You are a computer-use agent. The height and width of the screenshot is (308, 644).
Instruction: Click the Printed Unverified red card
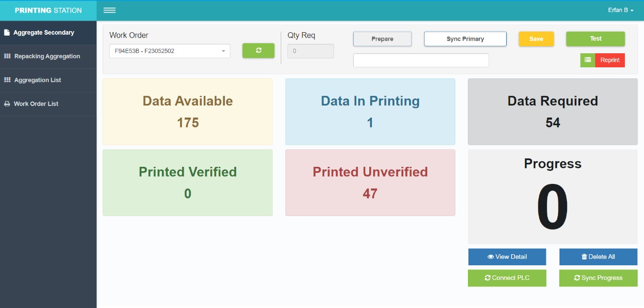pyautogui.click(x=370, y=182)
